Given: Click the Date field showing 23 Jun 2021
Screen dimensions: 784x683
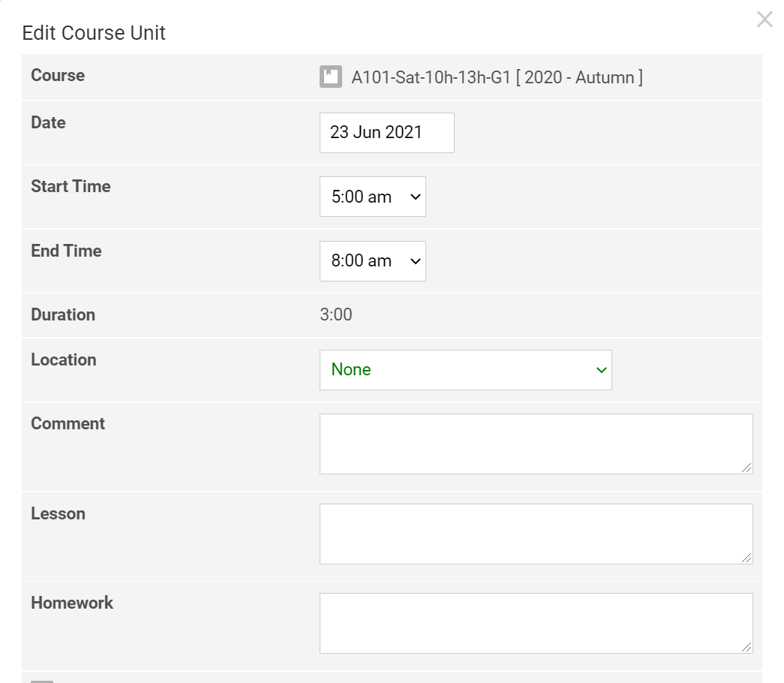Looking at the screenshot, I should click(386, 133).
